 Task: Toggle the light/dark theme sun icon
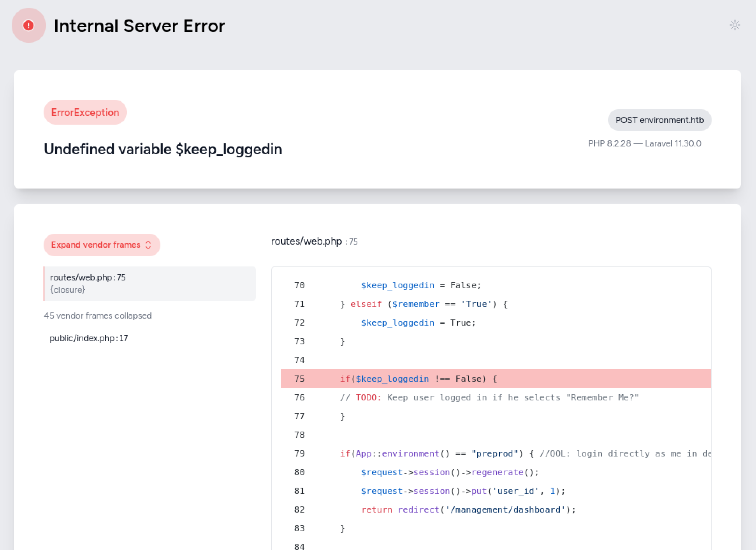click(735, 25)
